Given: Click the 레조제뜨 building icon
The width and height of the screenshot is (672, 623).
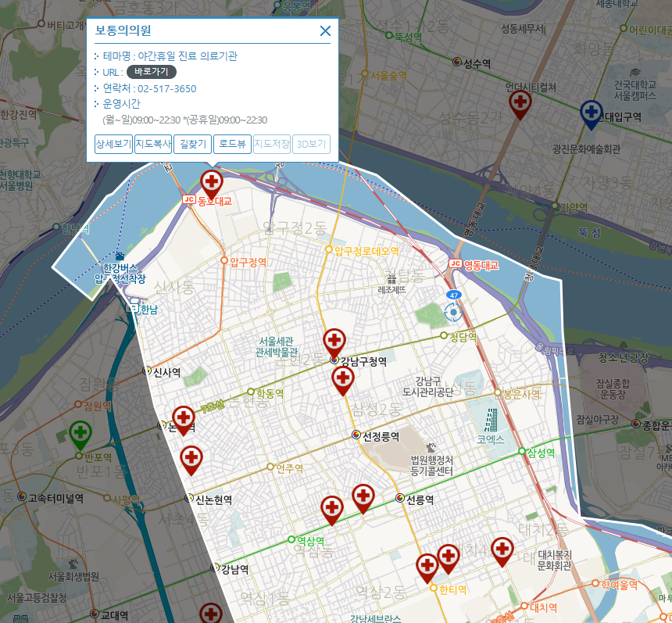Looking at the screenshot, I should (391, 279).
